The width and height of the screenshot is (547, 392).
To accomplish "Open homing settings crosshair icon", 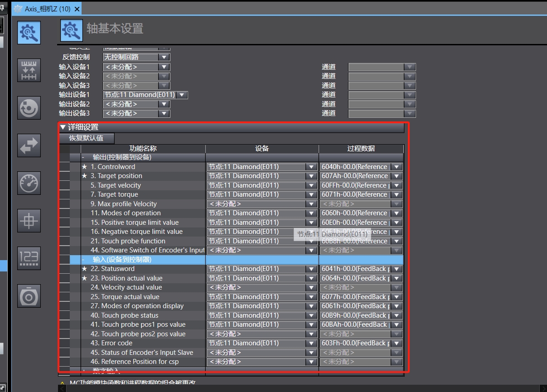I will click(29, 221).
